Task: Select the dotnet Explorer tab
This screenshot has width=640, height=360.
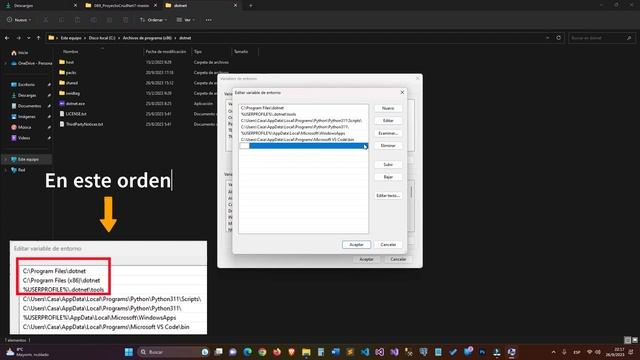Action: (x=201, y=5)
